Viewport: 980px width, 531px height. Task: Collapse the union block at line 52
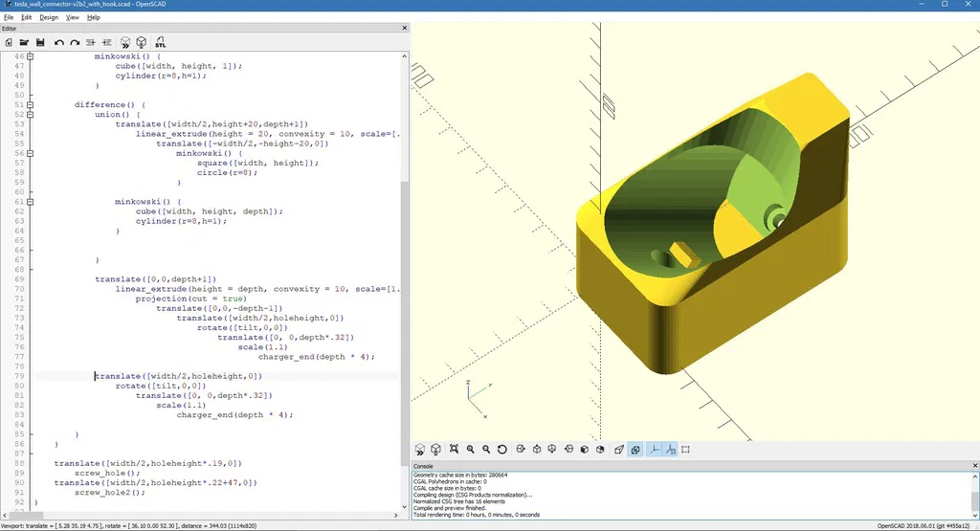tap(30, 114)
